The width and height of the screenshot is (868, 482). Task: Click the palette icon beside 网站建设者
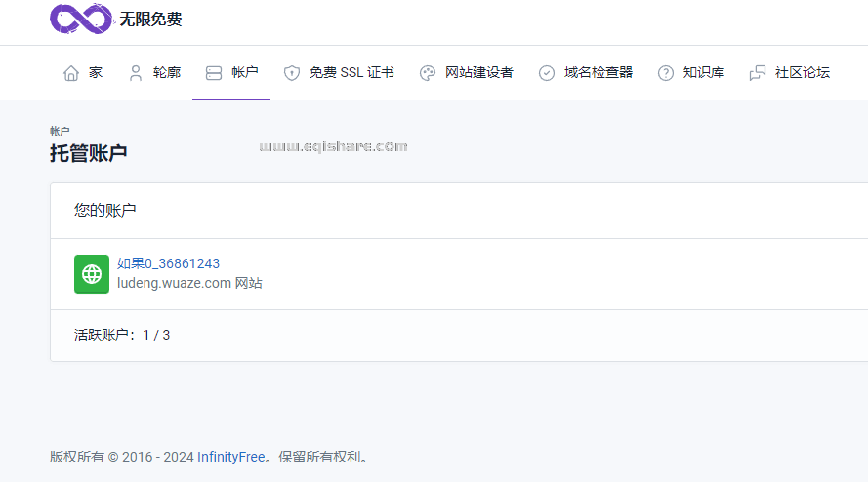[428, 73]
